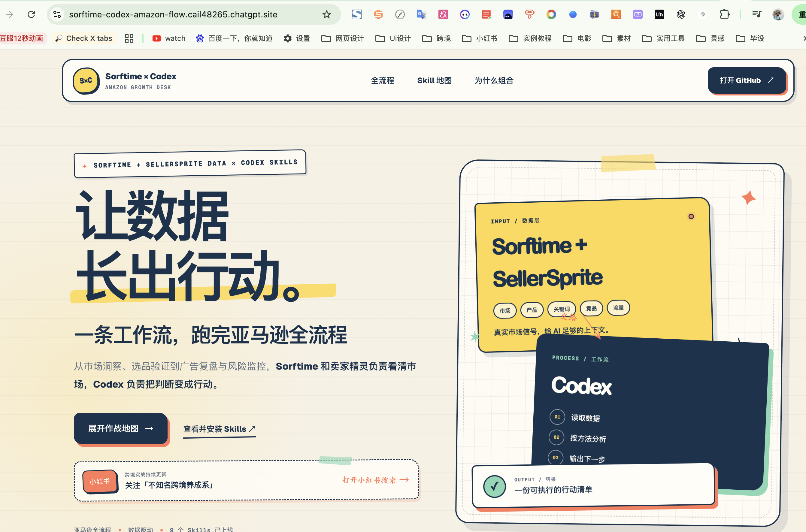Open the browser Extensions puzzle icon
806x532 pixels.
coord(724,14)
